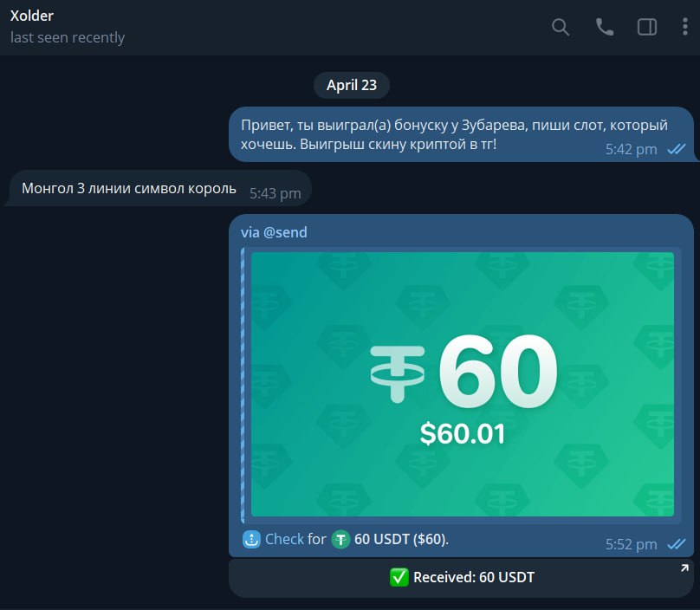Click the green Tether coin icon in the caption

tap(340, 540)
